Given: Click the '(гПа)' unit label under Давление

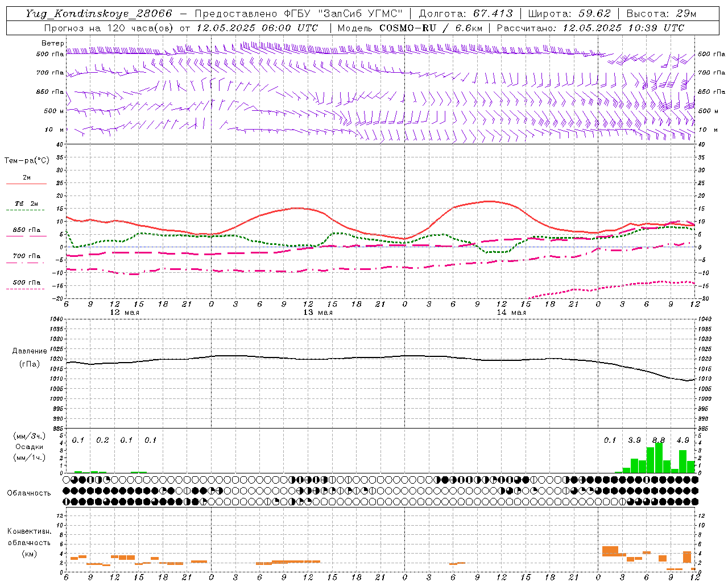Looking at the screenshot, I should (30, 364).
